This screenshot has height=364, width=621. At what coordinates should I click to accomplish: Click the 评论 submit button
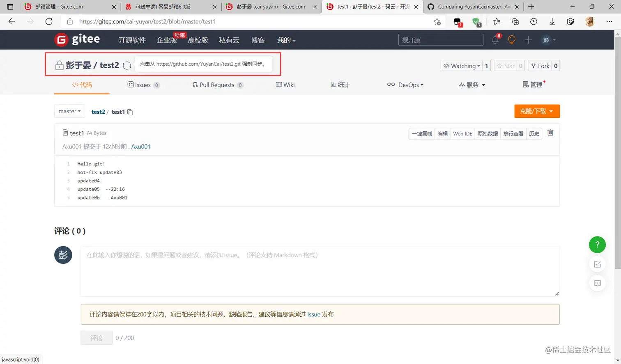[97, 338]
